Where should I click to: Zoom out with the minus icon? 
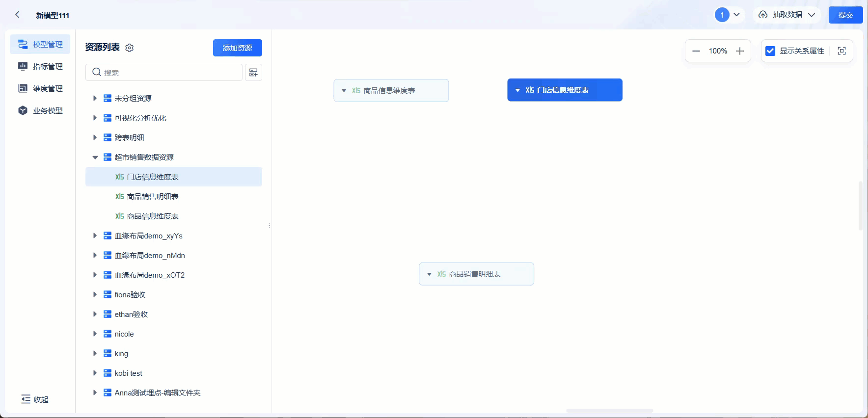[x=696, y=51]
